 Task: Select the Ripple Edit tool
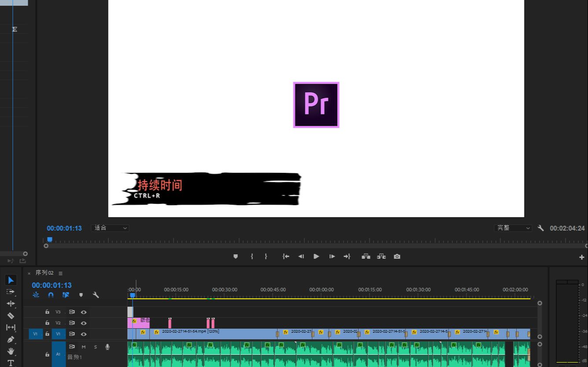(x=11, y=304)
